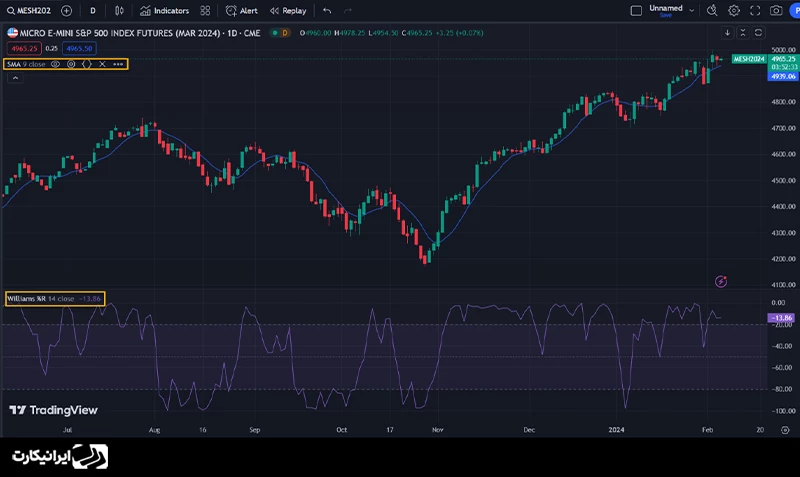Viewport: 800px width, 477px height.
Task: Click the blue 4965.50 buy price button
Action: (x=79, y=48)
